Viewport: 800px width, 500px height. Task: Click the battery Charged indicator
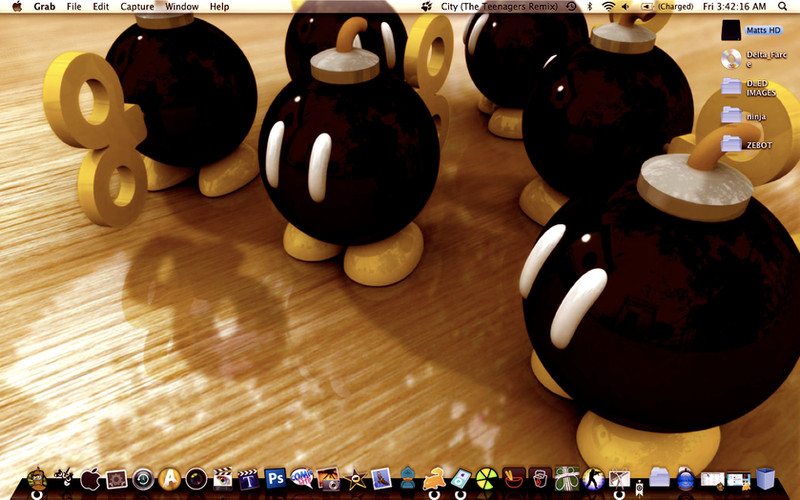pos(667,7)
